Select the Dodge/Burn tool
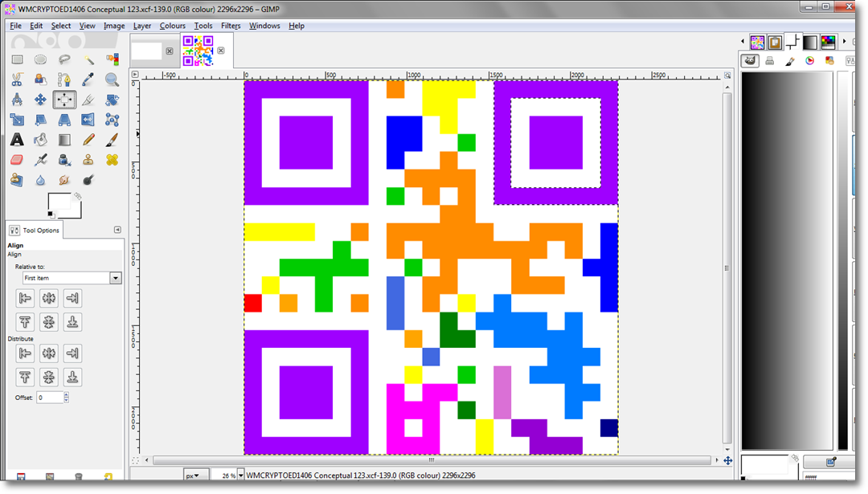The image size is (868, 494). click(x=88, y=180)
